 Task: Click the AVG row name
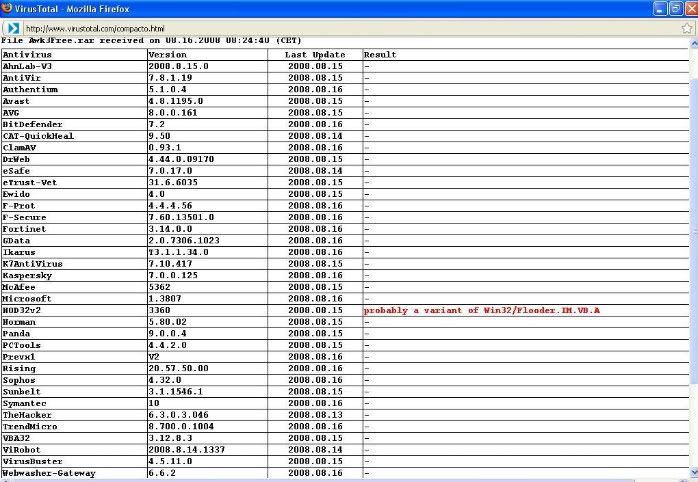(11, 113)
